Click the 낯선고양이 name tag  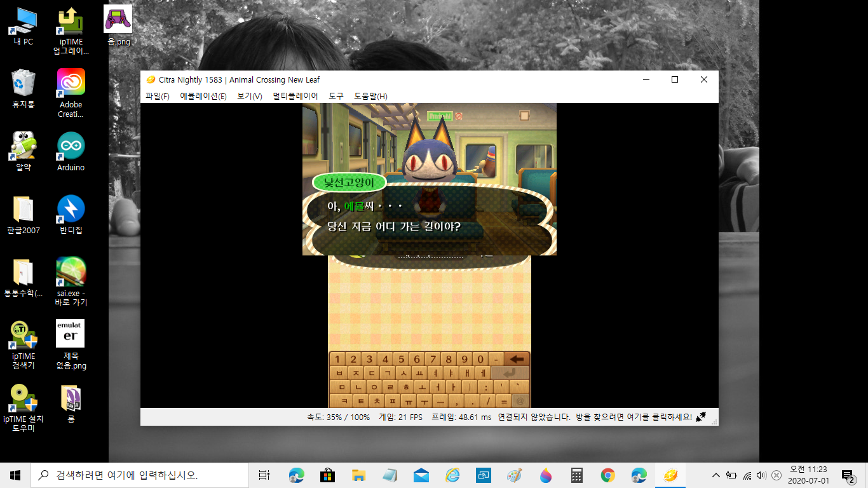tap(349, 183)
